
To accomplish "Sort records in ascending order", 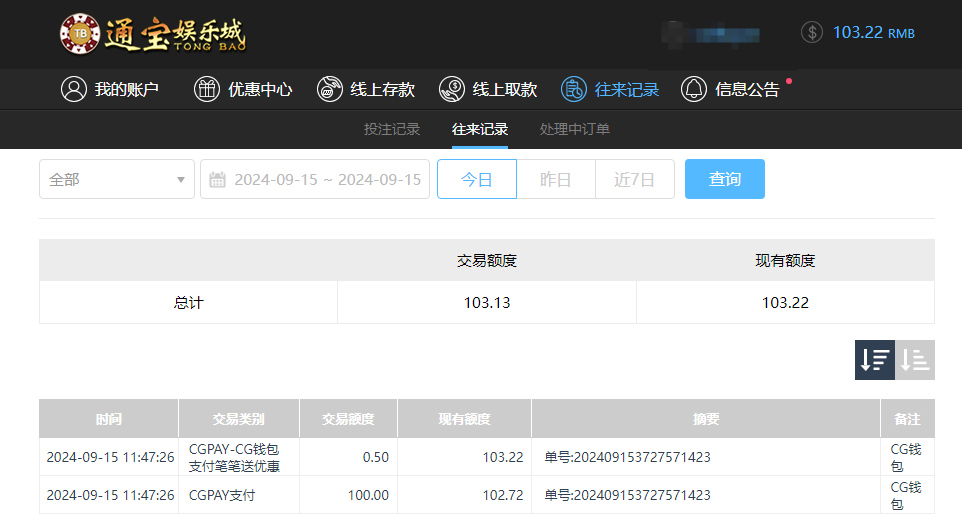I will [915, 360].
